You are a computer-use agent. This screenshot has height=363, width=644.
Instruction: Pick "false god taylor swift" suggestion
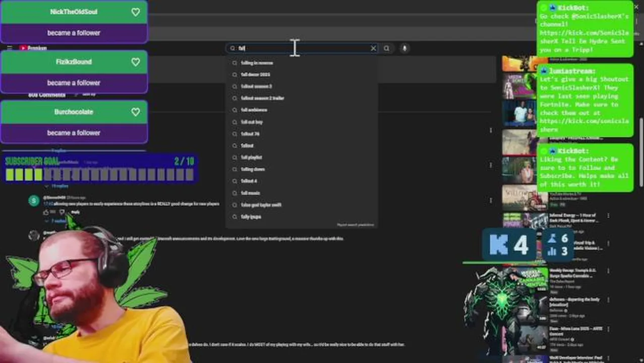[x=302, y=205]
